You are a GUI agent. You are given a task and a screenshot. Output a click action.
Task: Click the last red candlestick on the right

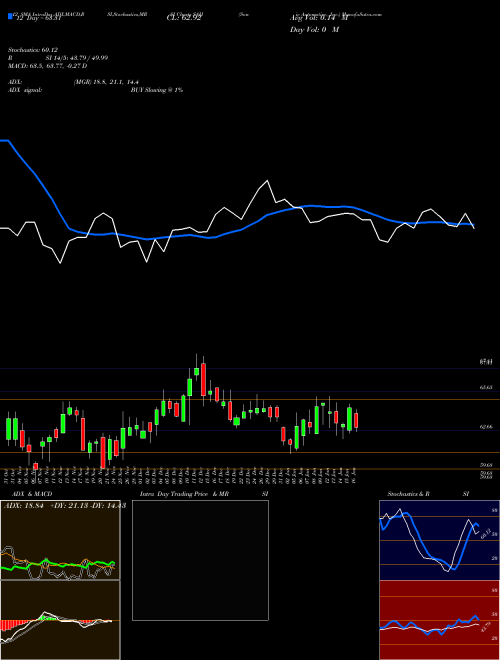(x=356, y=420)
